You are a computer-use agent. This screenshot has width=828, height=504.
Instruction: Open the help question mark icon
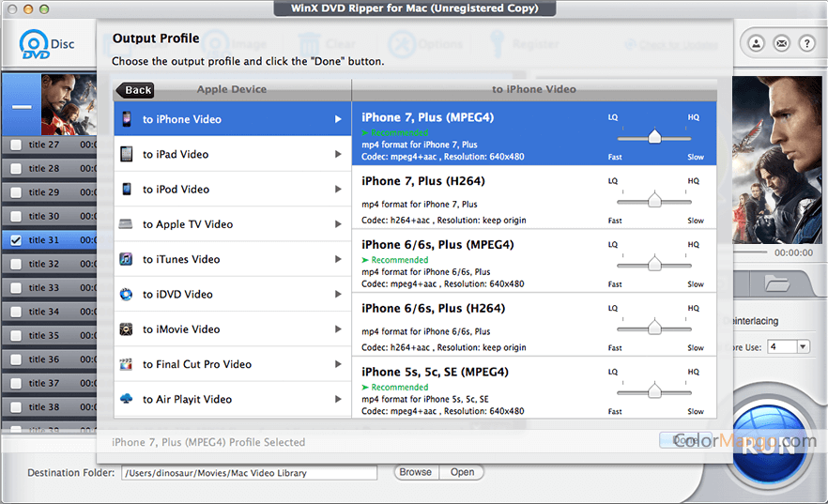tap(805, 43)
